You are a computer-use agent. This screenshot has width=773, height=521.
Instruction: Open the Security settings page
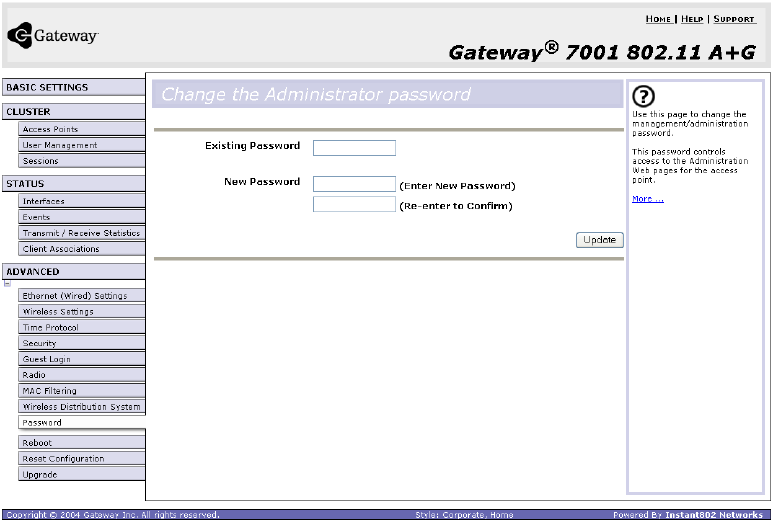[x=82, y=343]
